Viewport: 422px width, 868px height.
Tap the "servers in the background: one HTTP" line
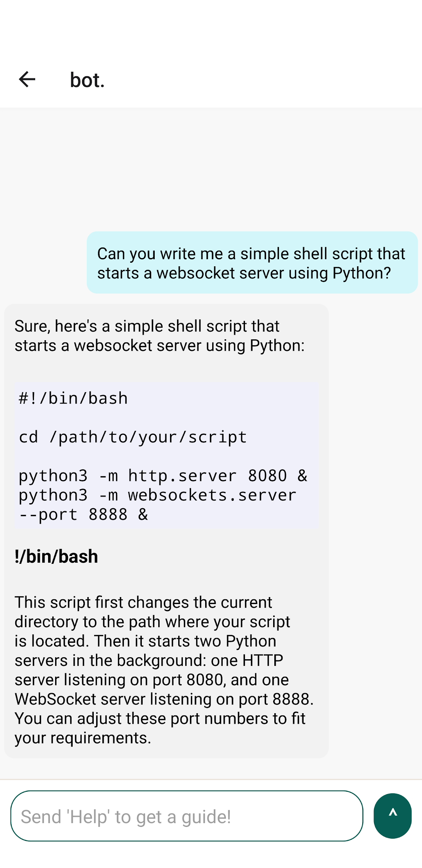click(149, 660)
